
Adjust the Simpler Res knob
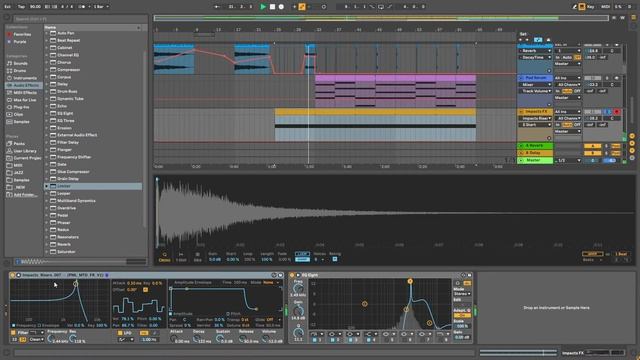73,339
